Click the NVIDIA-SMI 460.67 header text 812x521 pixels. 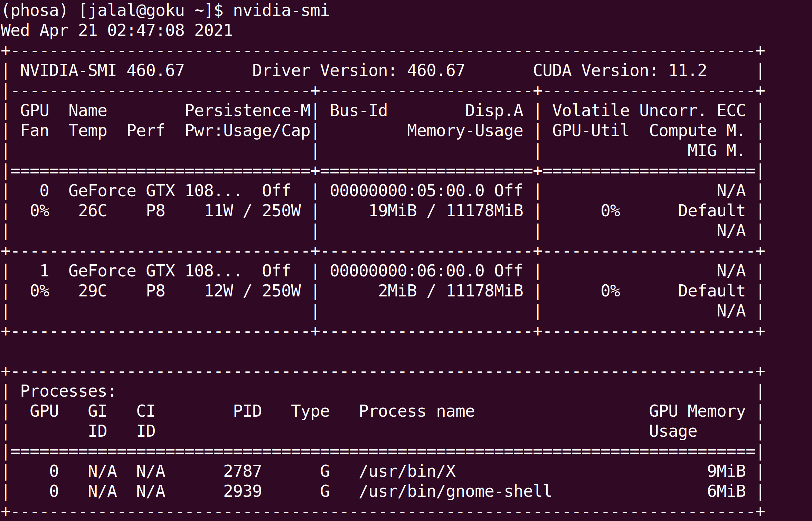102,70
